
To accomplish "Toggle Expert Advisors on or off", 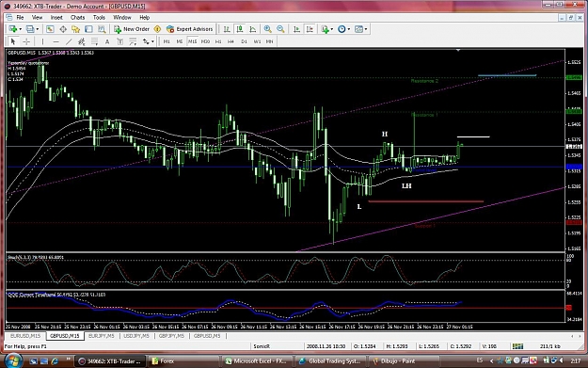I will [x=190, y=29].
